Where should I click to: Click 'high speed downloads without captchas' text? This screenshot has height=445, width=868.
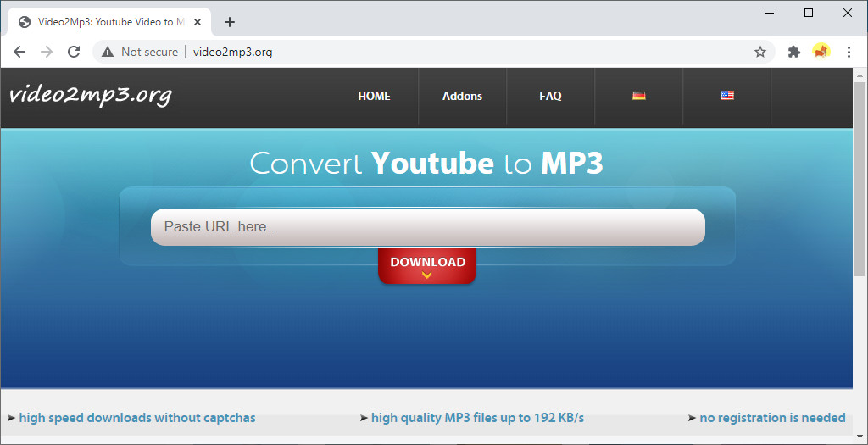[137, 418]
